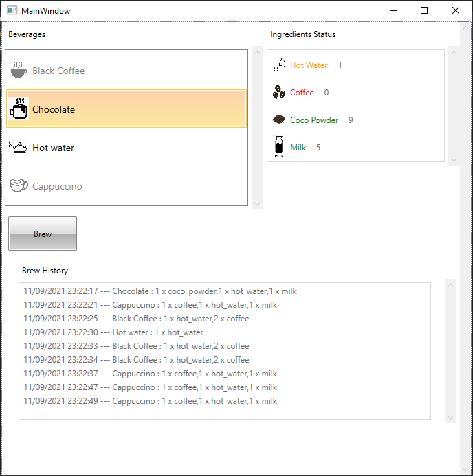Select the 23:22:25 Black Coffee history entry
Screen dimensions: 473x476
(x=136, y=319)
